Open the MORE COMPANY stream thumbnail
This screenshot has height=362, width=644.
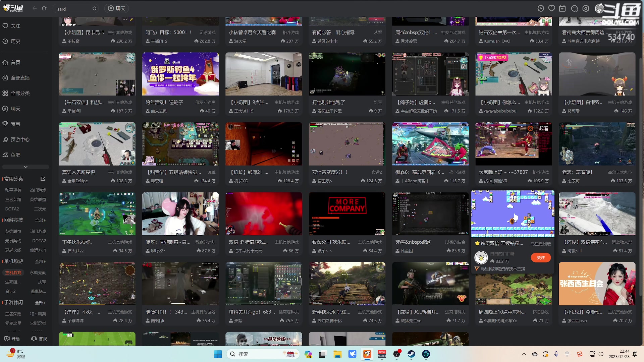pyautogui.click(x=347, y=214)
